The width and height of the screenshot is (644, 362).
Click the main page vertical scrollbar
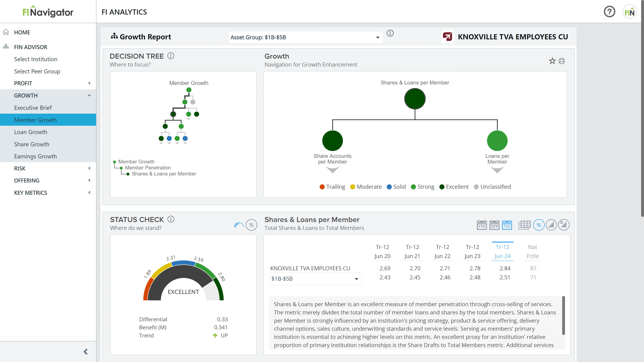[642, 109]
